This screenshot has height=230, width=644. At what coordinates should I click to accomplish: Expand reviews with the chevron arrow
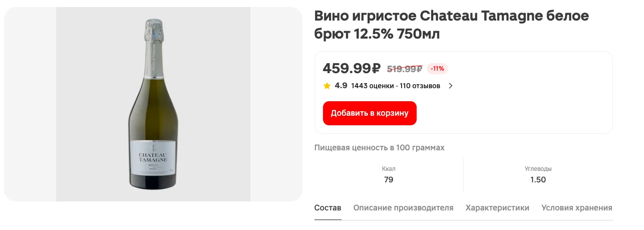pos(450,86)
